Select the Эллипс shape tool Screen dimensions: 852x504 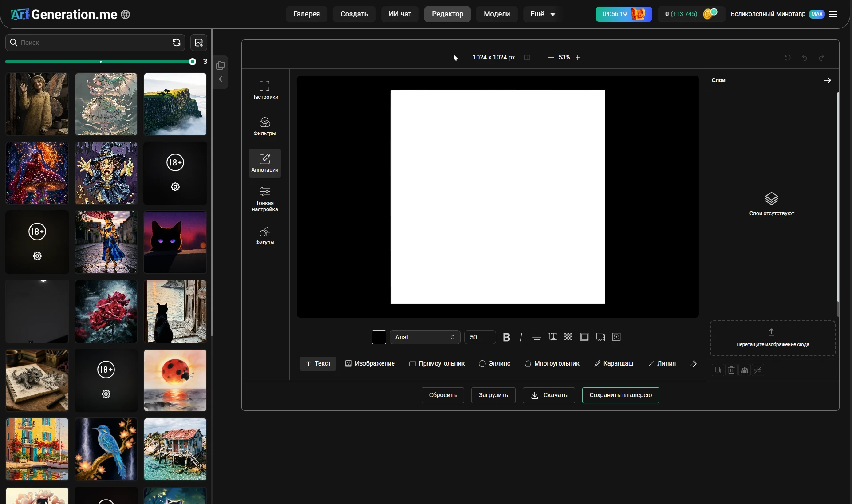495,364
